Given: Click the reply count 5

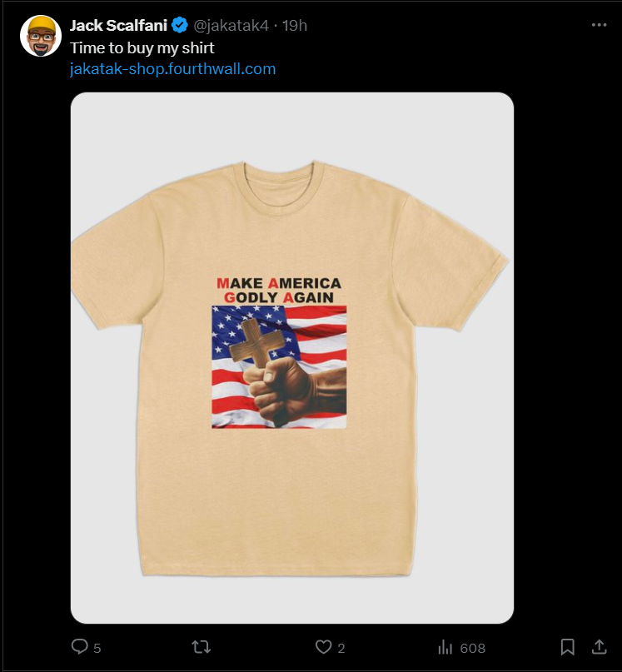Looking at the screenshot, I should click(97, 648).
